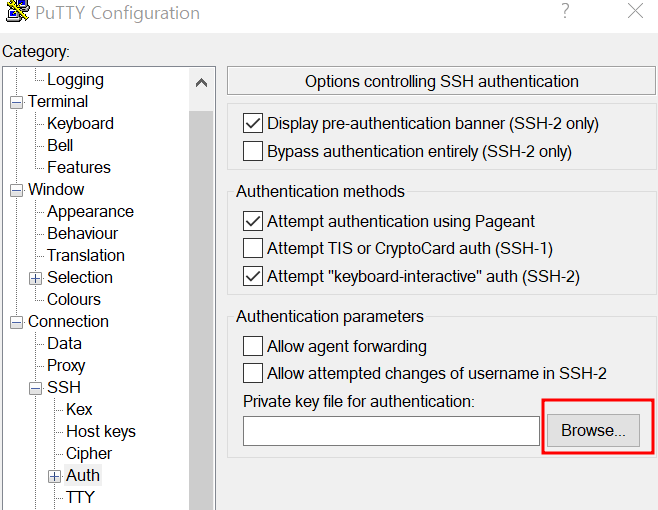This screenshot has height=510, width=658.
Task: Collapse the Terminal tree node
Action: (x=16, y=102)
